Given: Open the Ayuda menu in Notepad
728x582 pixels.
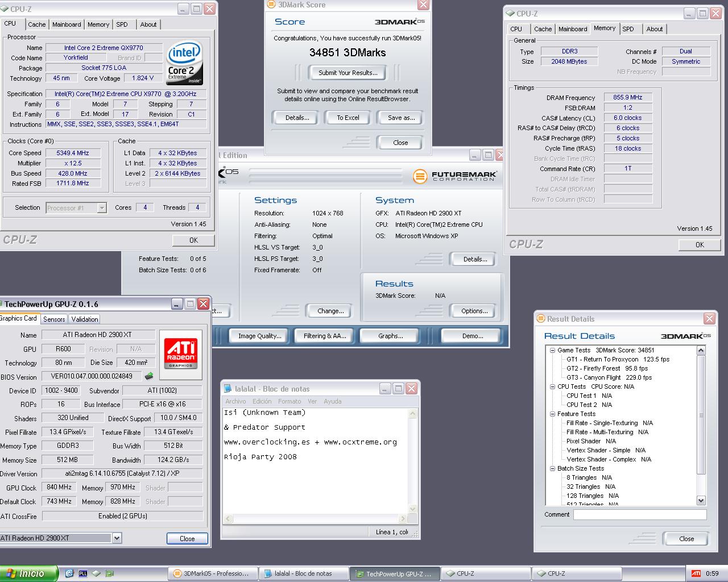Looking at the screenshot, I should [333, 401].
